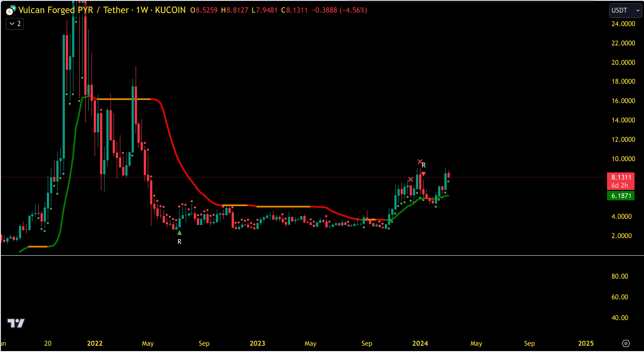Image resolution: width=644 pixels, height=352 pixels.
Task: Click the TradingView logo
Action: click(x=16, y=323)
